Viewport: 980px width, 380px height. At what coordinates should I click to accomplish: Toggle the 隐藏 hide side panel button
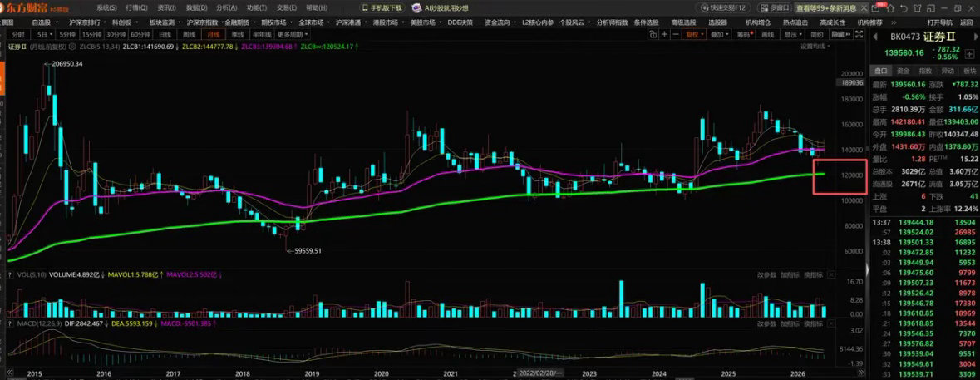(x=840, y=34)
